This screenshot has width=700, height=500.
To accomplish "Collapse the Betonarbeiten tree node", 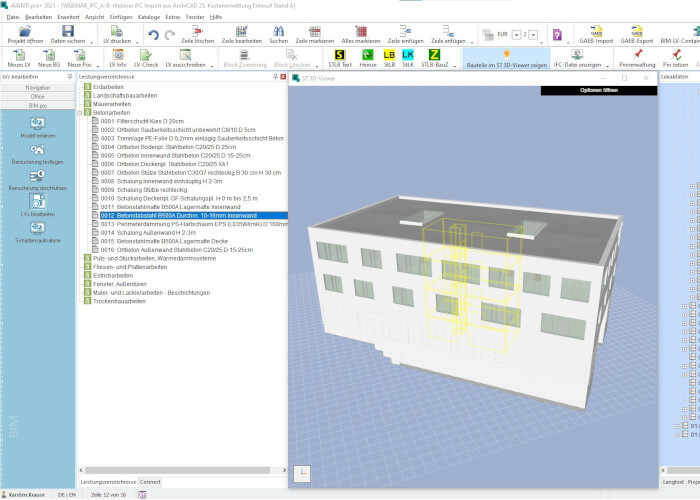I will coord(79,113).
